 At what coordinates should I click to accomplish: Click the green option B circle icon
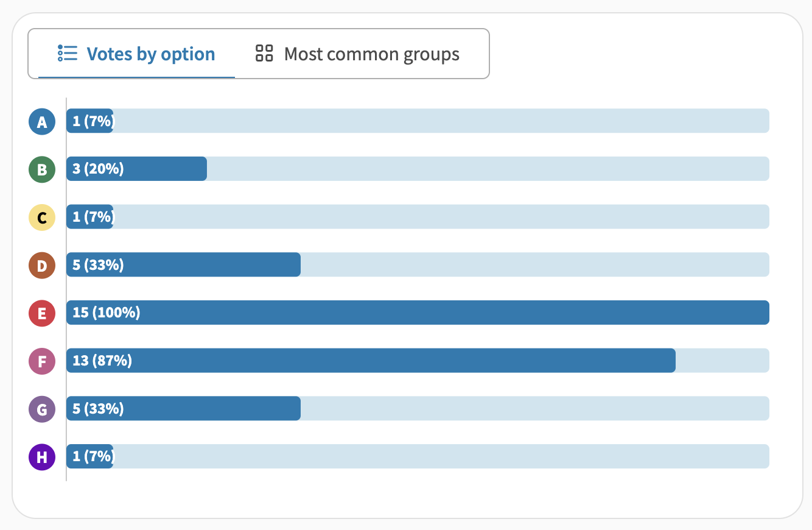point(42,169)
